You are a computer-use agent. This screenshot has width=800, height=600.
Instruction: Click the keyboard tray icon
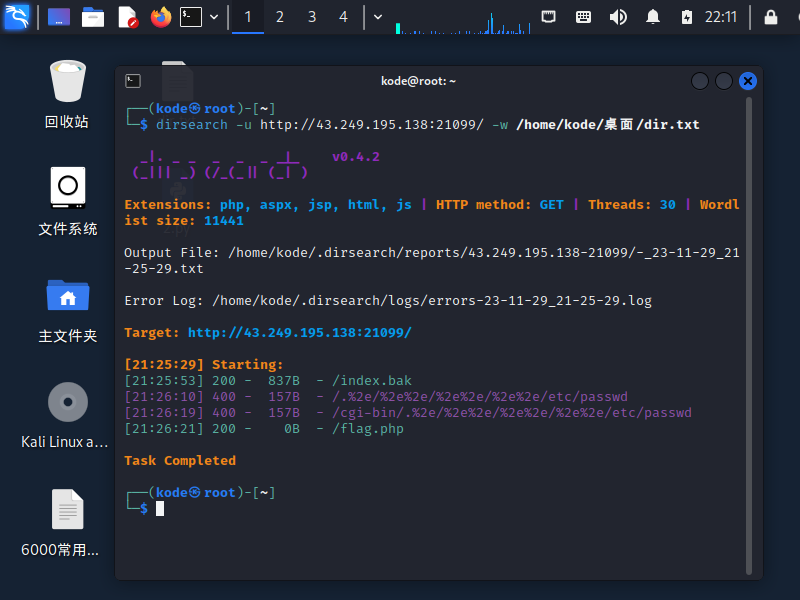tap(583, 17)
